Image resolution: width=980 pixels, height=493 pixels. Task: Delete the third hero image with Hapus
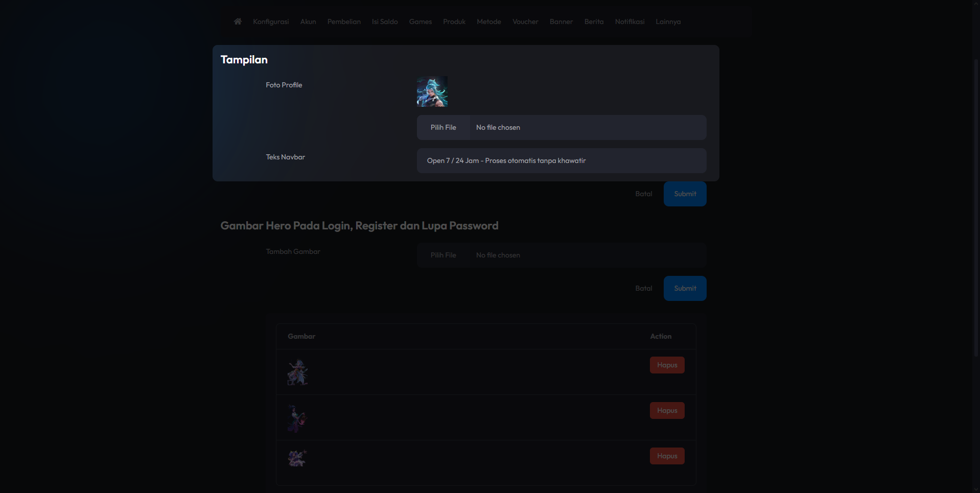pos(667,456)
